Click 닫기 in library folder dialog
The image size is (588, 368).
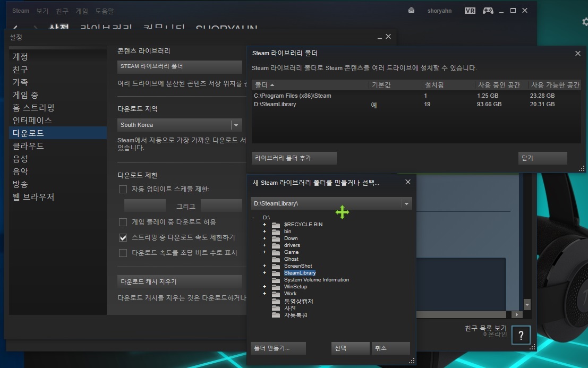(542, 158)
